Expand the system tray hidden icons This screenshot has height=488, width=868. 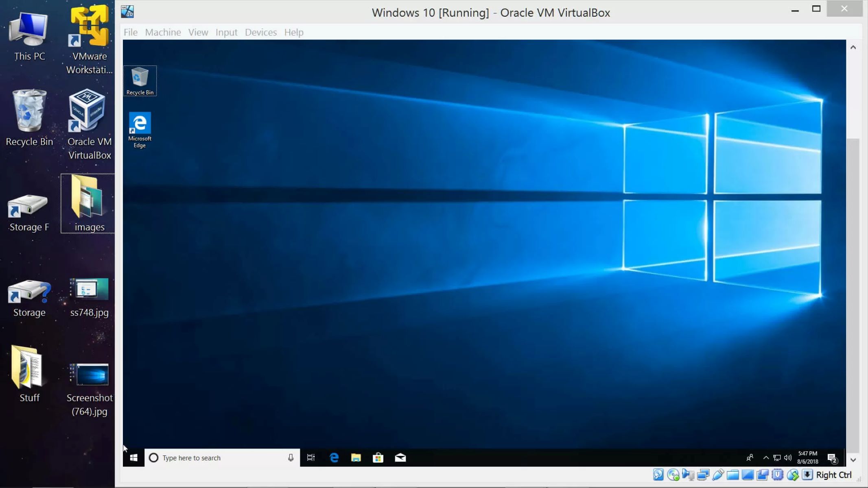pyautogui.click(x=765, y=457)
